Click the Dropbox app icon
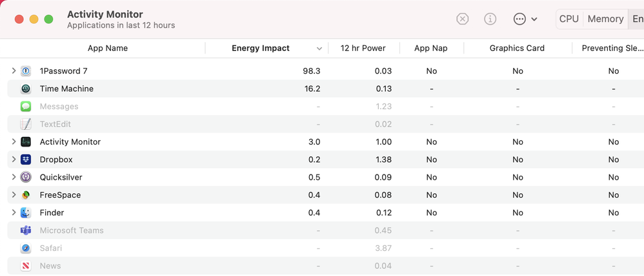Screen dimensions: 644x276 [26, 160]
